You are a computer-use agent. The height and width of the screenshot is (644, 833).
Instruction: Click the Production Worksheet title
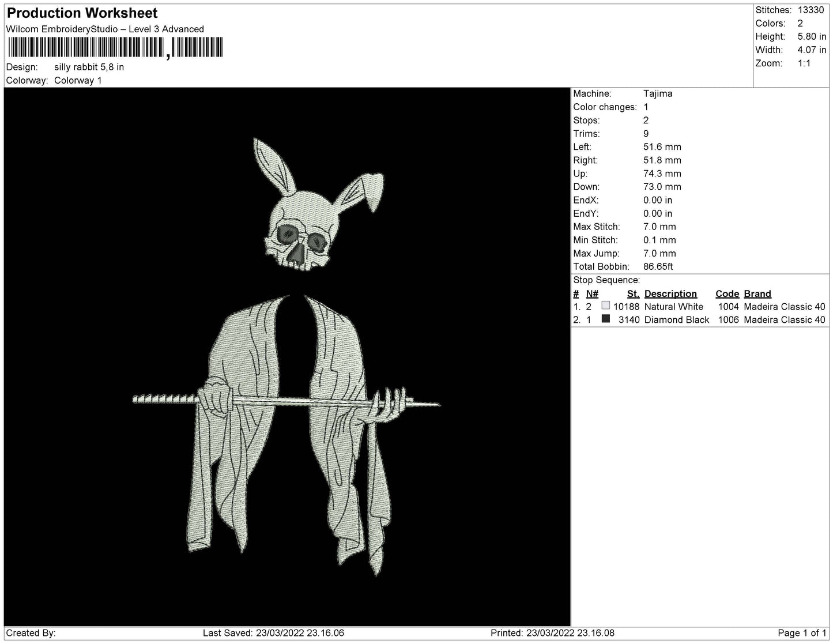coord(82,13)
